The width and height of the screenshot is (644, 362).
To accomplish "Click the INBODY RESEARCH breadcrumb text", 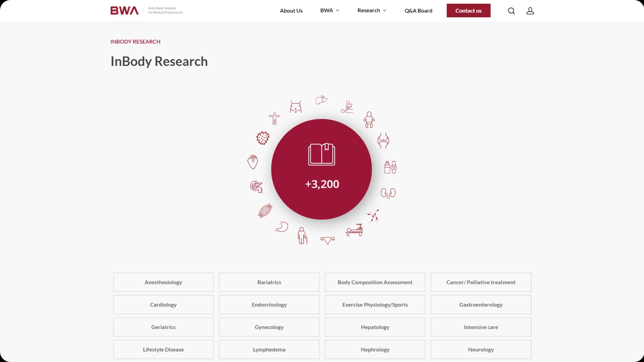I will point(136,41).
